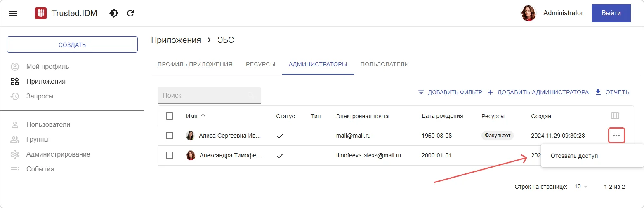The width and height of the screenshot is (644, 208).
Task: Toggle the dark/light theme icon
Action: (114, 13)
